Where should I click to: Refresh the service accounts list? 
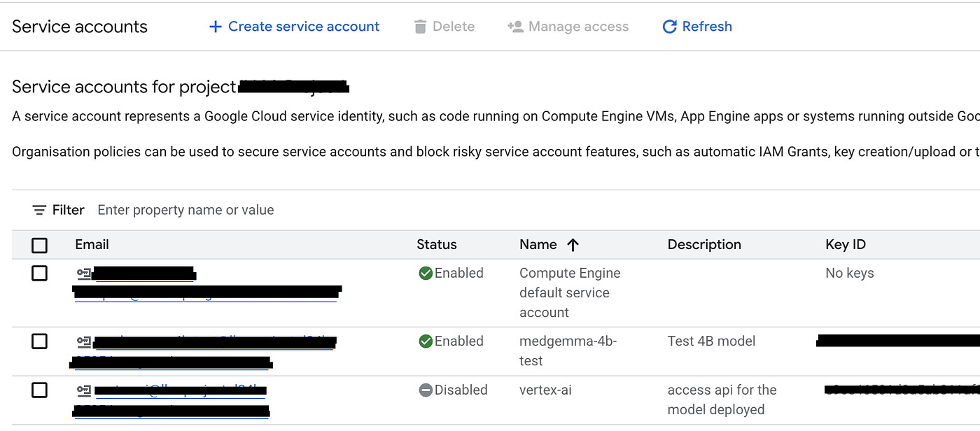697,27
